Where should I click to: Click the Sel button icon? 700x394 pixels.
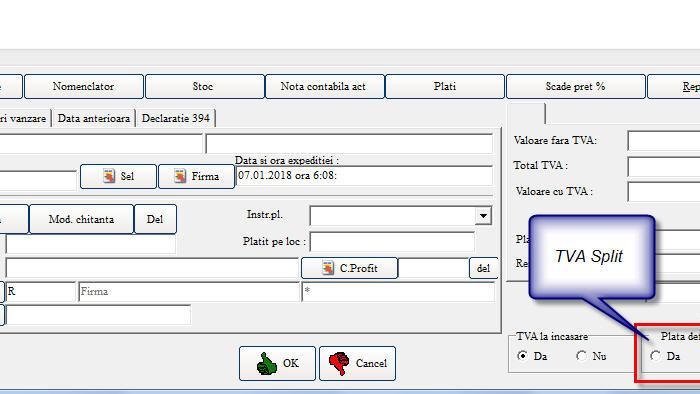[x=108, y=176]
